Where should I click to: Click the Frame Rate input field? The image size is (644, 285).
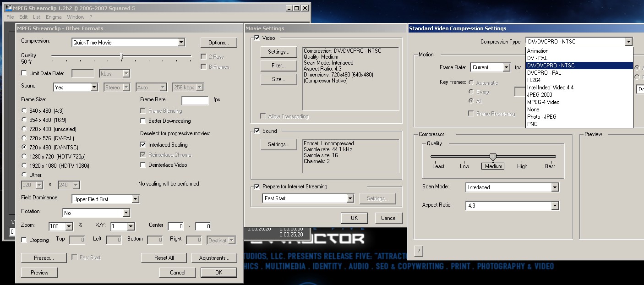coord(195,100)
